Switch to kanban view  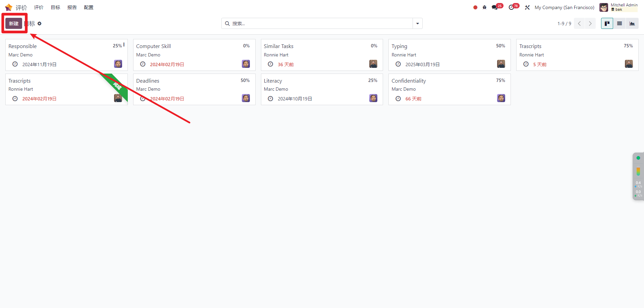click(607, 24)
